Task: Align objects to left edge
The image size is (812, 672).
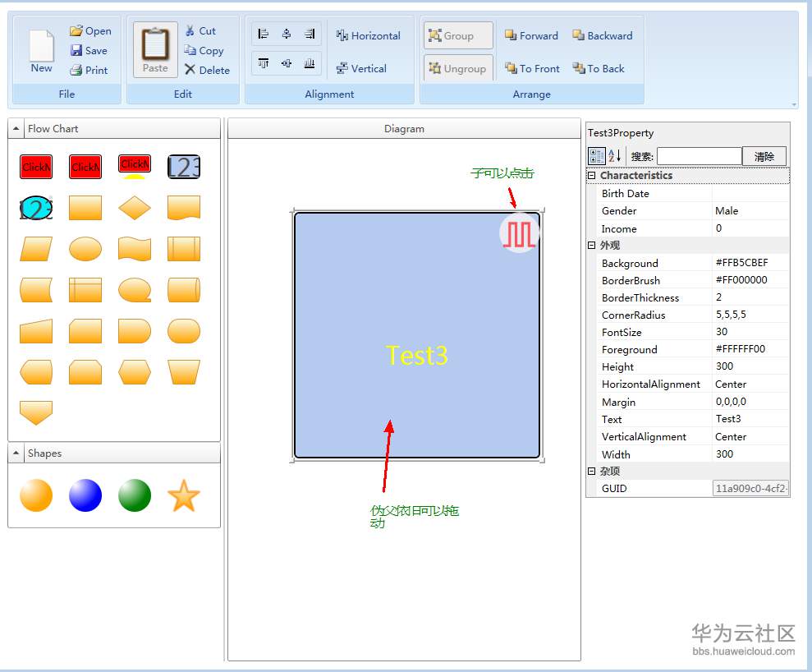Action: [263, 35]
